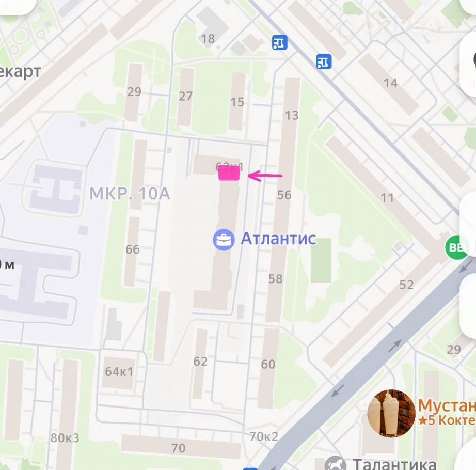Image resolution: width=476 pixels, height=470 pixels.
Task: Open the Мустанг cocktail photo marker
Action: click(x=391, y=413)
